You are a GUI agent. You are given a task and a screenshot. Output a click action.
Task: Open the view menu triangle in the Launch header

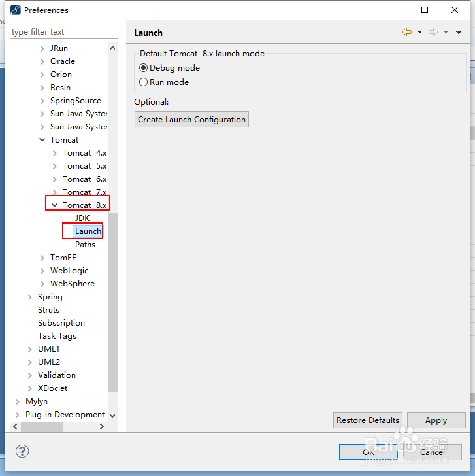pos(458,32)
